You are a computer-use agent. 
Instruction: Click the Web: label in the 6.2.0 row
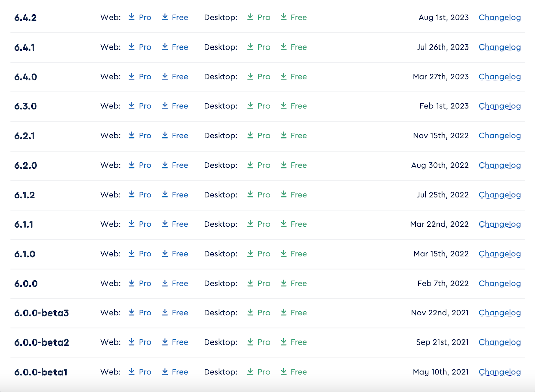click(111, 165)
